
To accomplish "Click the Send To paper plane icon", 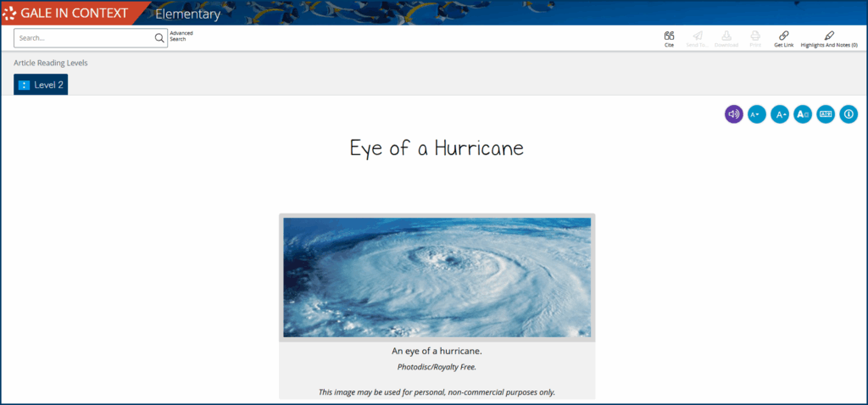I will tap(698, 36).
